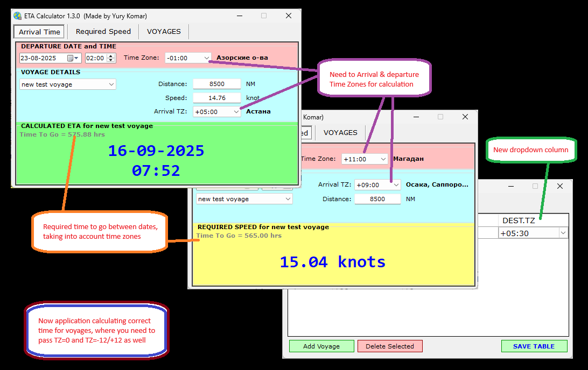Open the VOYAGES tab next to Required Speed
Screen dimensions: 588x370
coord(164,32)
